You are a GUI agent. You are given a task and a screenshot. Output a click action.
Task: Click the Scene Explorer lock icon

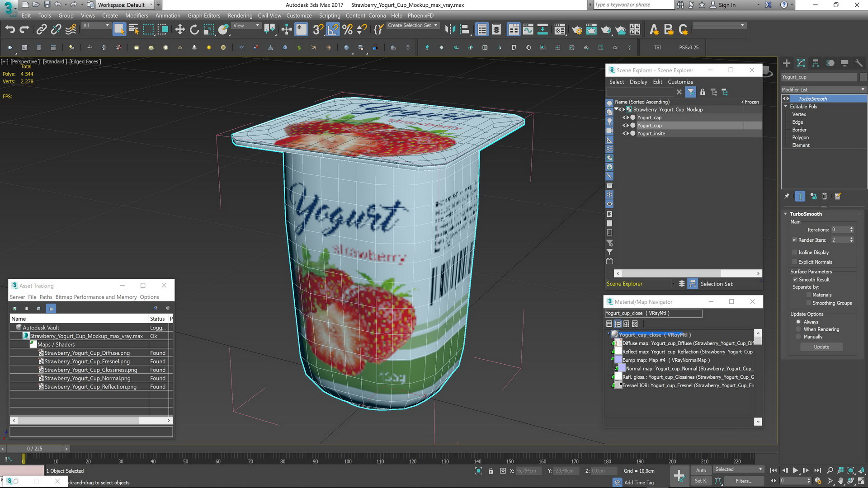point(703,92)
